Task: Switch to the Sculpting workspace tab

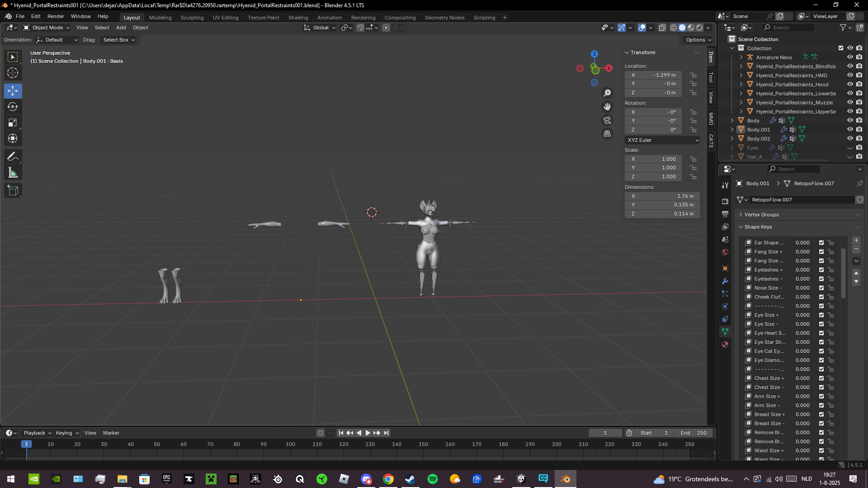Action: click(192, 18)
